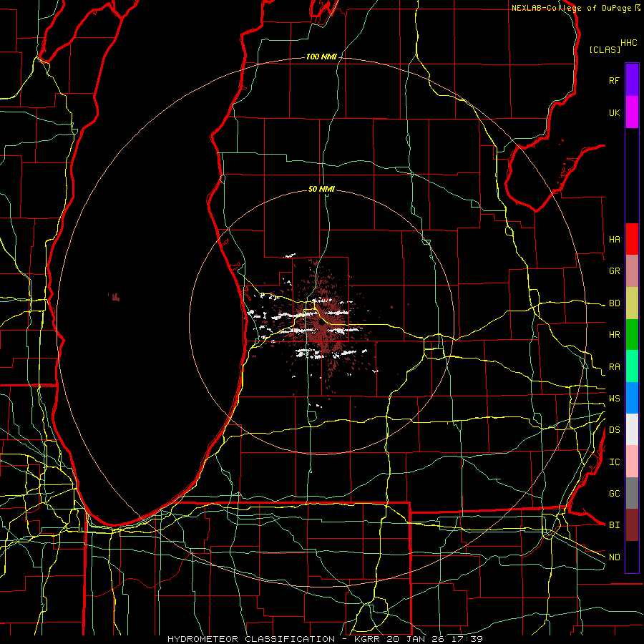Viewport: 644px width, 644px height.
Task: Click the IC light pink legend swatch
Action: click(x=632, y=462)
